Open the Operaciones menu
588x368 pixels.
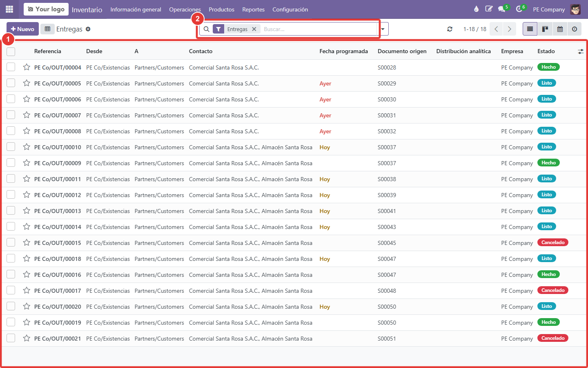click(x=185, y=9)
